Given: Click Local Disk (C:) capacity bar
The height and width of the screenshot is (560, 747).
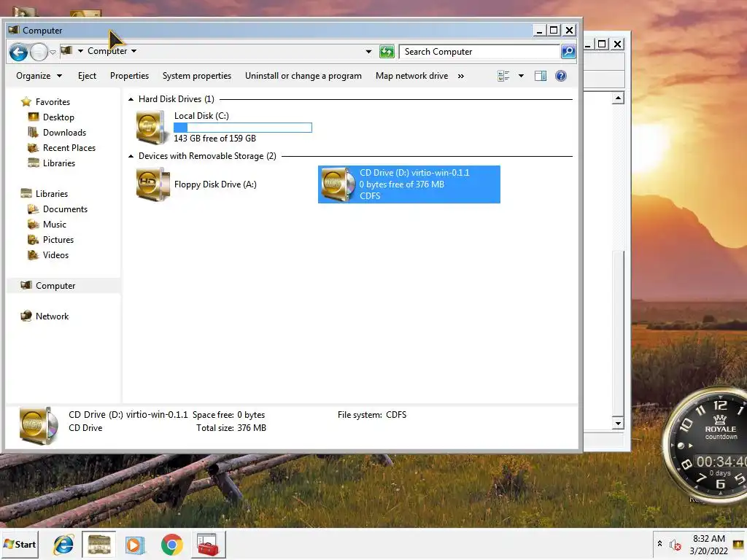Looking at the screenshot, I should 243,128.
